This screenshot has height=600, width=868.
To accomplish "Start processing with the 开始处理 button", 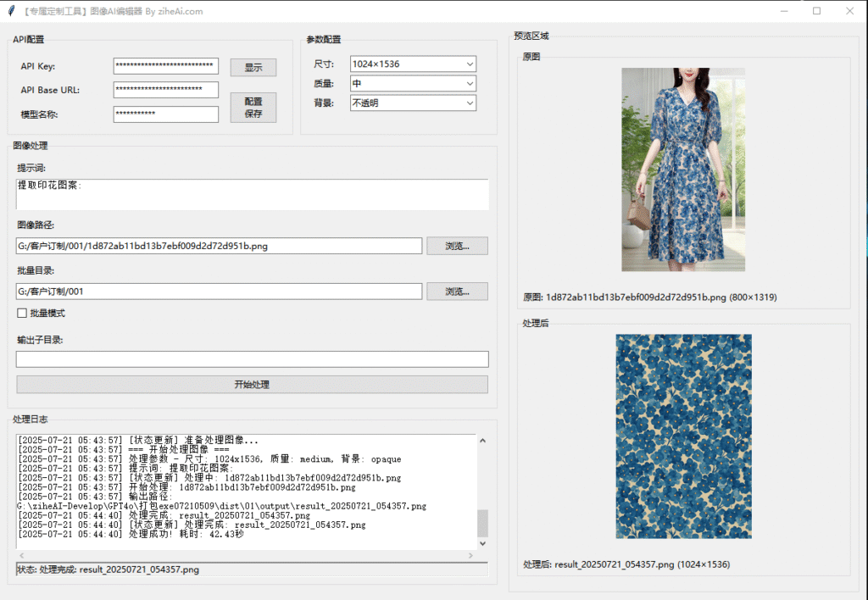I will 252,384.
